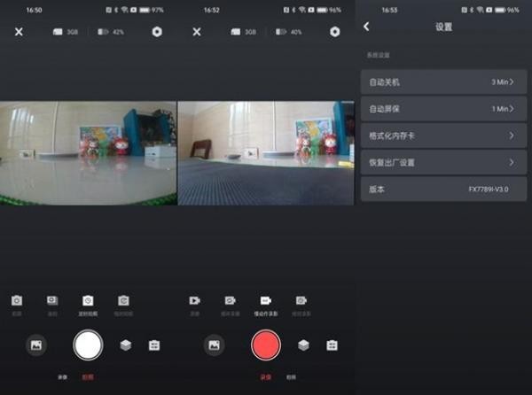Tap the 版本 FX7789I-V3.0 version row
The width and height of the screenshot is (532, 395).
coord(443,190)
